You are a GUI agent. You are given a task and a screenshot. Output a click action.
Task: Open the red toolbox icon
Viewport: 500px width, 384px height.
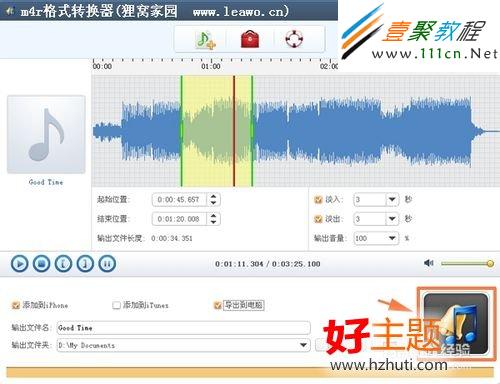click(250, 39)
